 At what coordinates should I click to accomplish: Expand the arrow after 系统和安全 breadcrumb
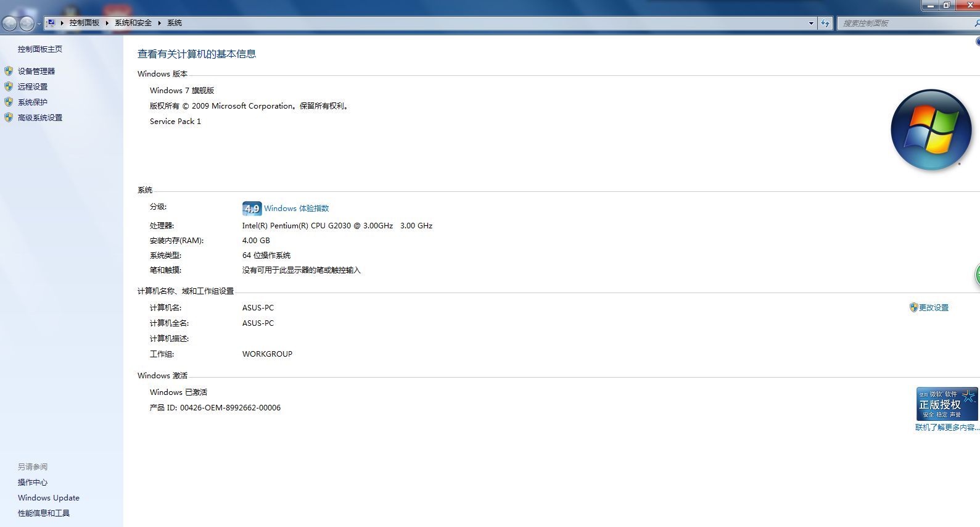[x=159, y=23]
